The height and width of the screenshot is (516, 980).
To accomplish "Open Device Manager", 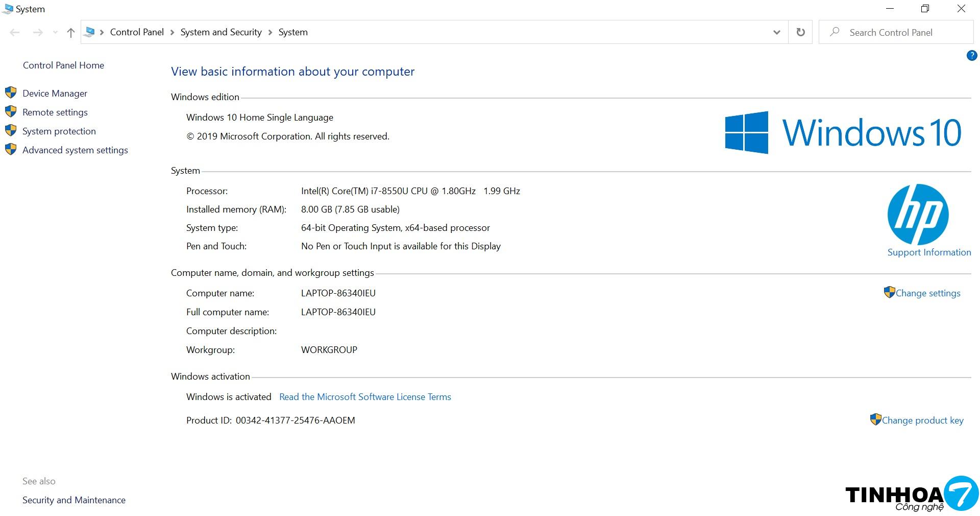I will click(55, 93).
